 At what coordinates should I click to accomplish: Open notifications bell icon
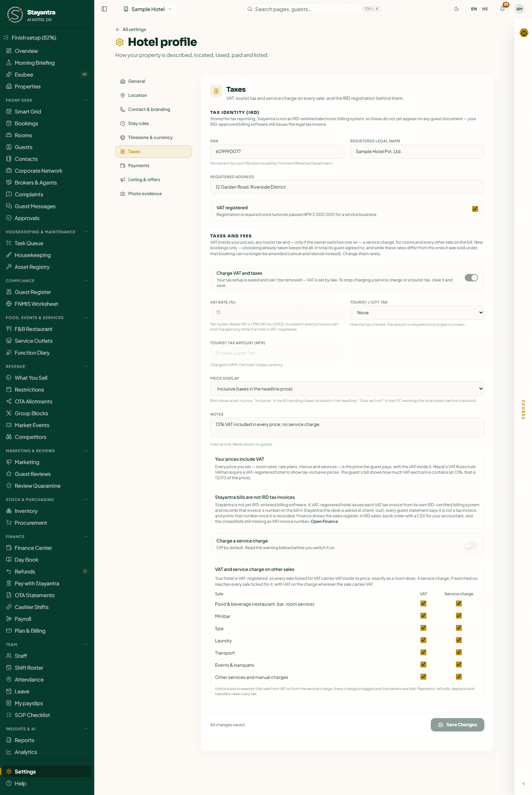[502, 9]
